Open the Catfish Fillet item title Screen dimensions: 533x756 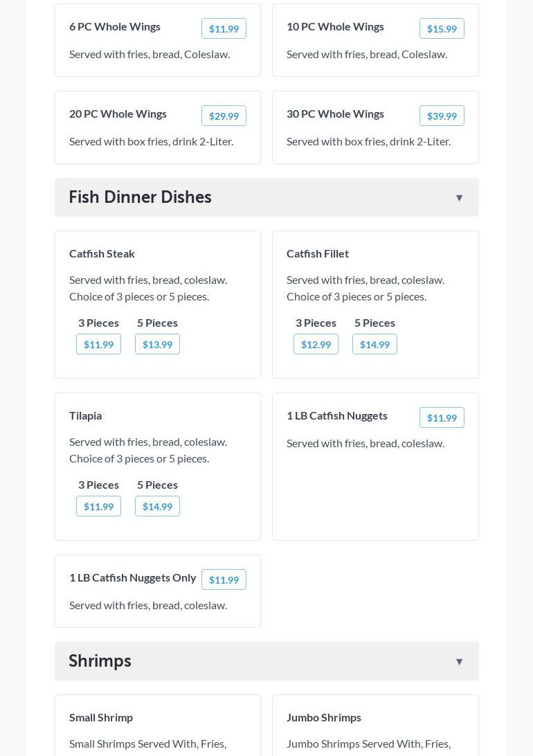pyautogui.click(x=318, y=253)
